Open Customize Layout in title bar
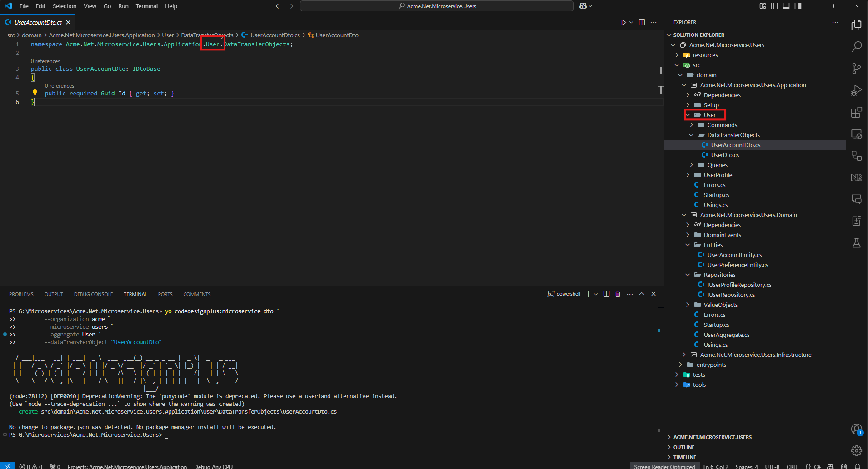Viewport: 868px width, 469px height. point(763,6)
